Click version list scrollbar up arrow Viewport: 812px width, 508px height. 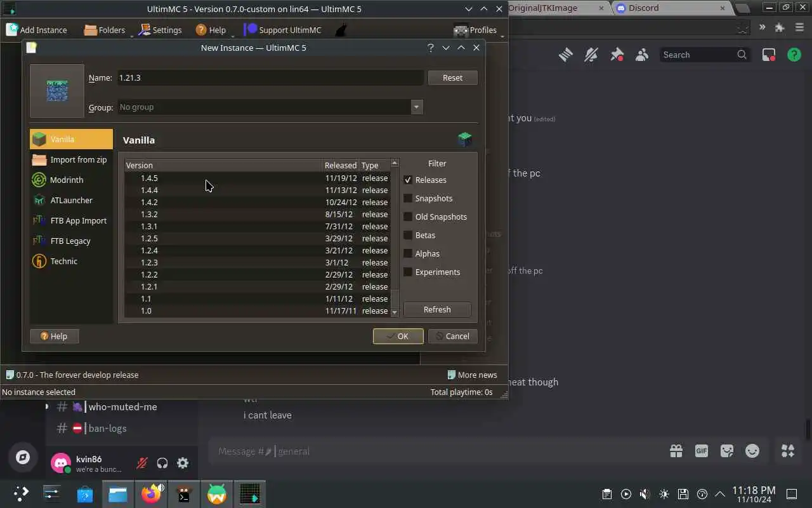(x=395, y=163)
